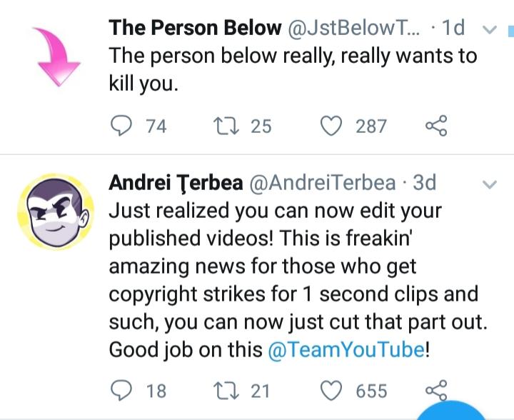Open tweet text about editing published videos
This screenshot has width=514, height=420.
coord(298,280)
